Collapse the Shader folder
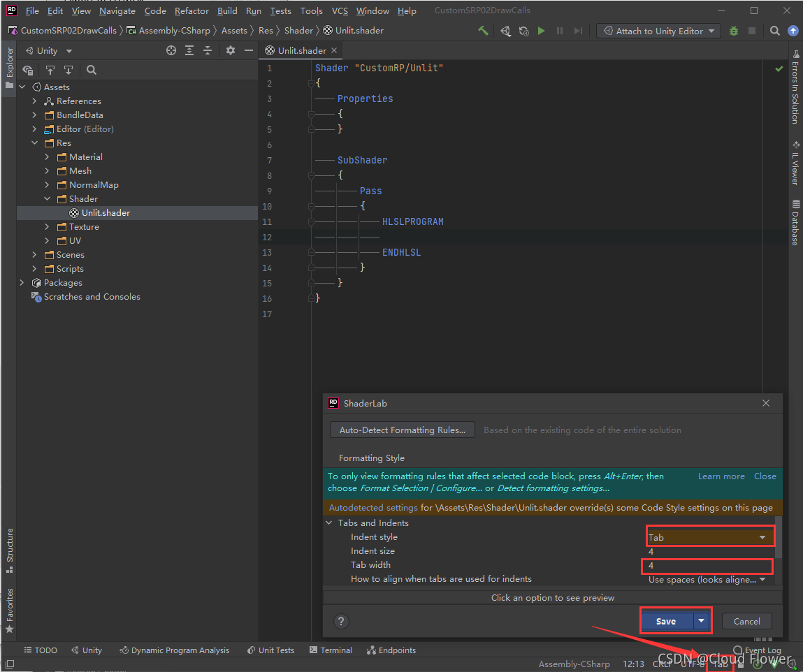This screenshot has width=803, height=672. tap(45, 198)
